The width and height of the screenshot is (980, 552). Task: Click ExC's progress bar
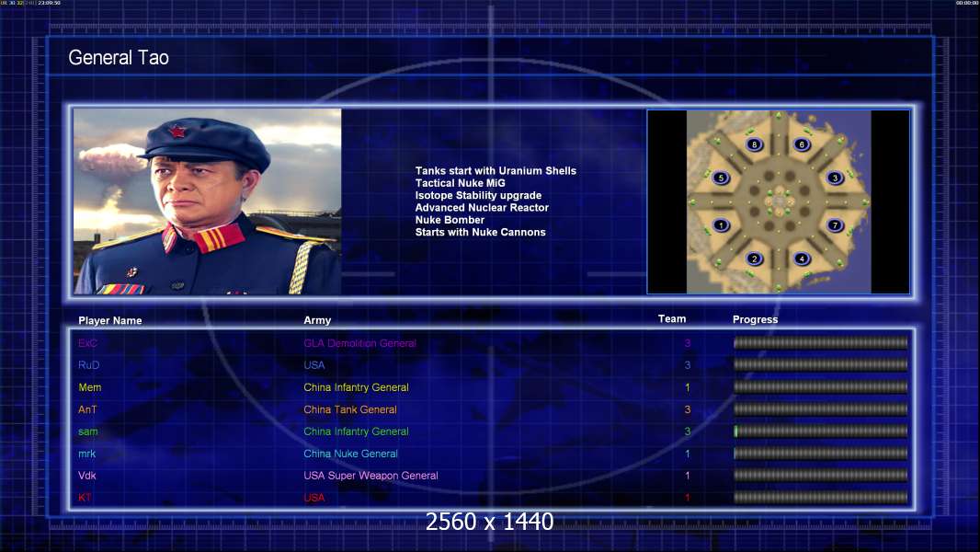821,342
